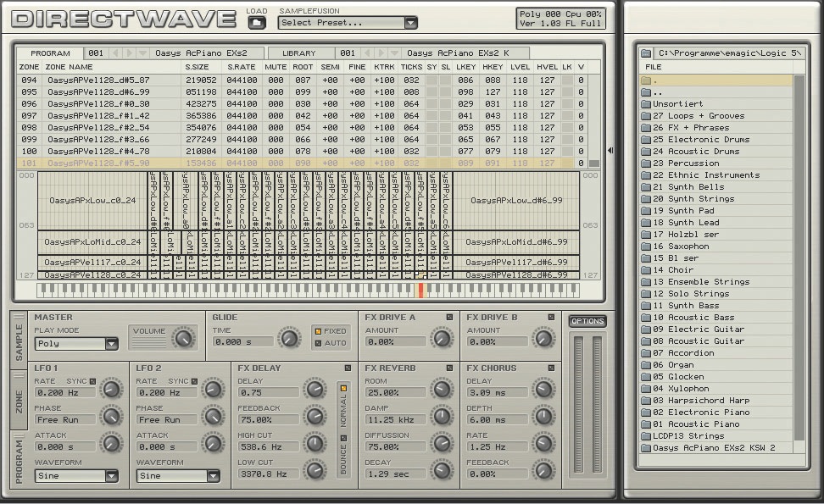Switch to the SAMPLE tab
Image resolution: width=824 pixels, height=504 pixels.
tap(19, 341)
